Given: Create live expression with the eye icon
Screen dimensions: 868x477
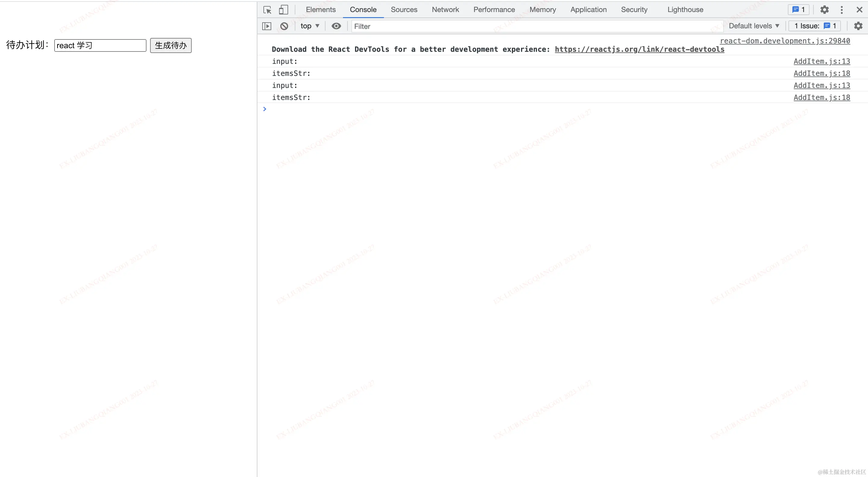Looking at the screenshot, I should (336, 26).
